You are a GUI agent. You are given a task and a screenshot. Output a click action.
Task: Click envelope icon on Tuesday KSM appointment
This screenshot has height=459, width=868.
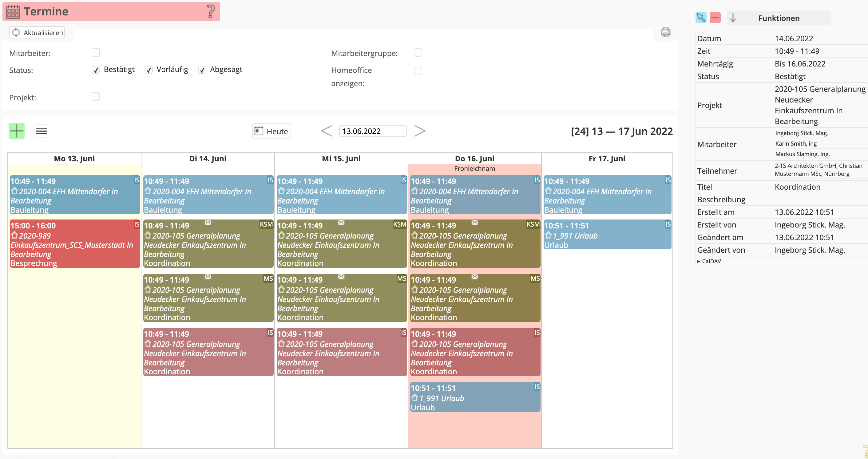[x=208, y=223]
